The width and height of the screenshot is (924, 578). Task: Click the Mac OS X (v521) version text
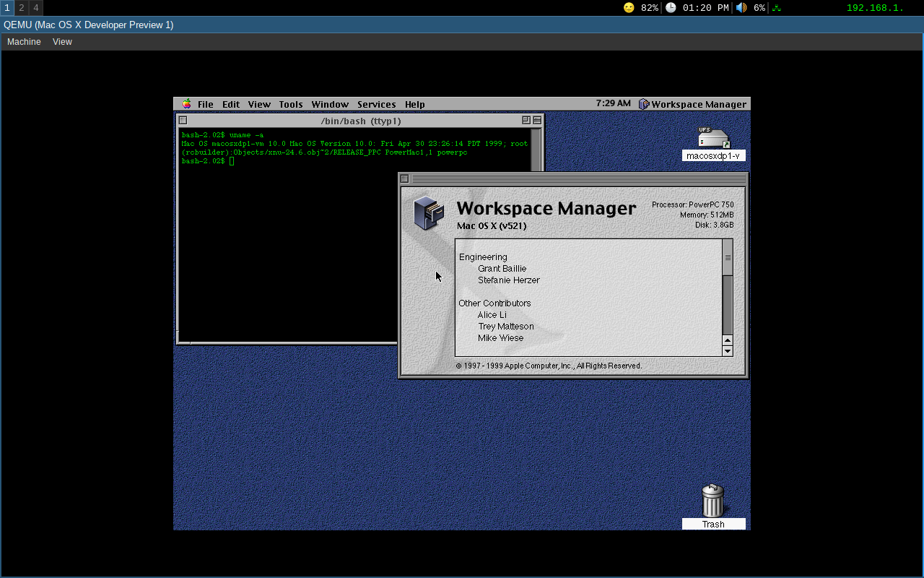(492, 226)
